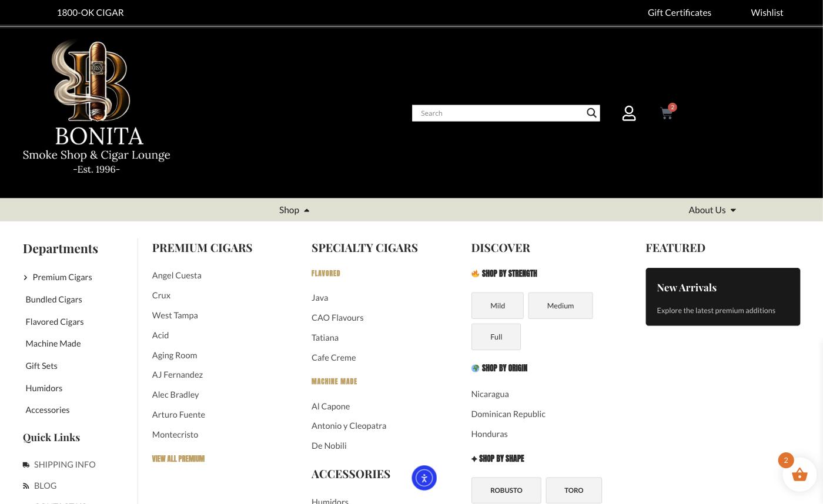Screen dimensions: 823x504
Task: Open Gift Sets department
Action: tap(41, 366)
